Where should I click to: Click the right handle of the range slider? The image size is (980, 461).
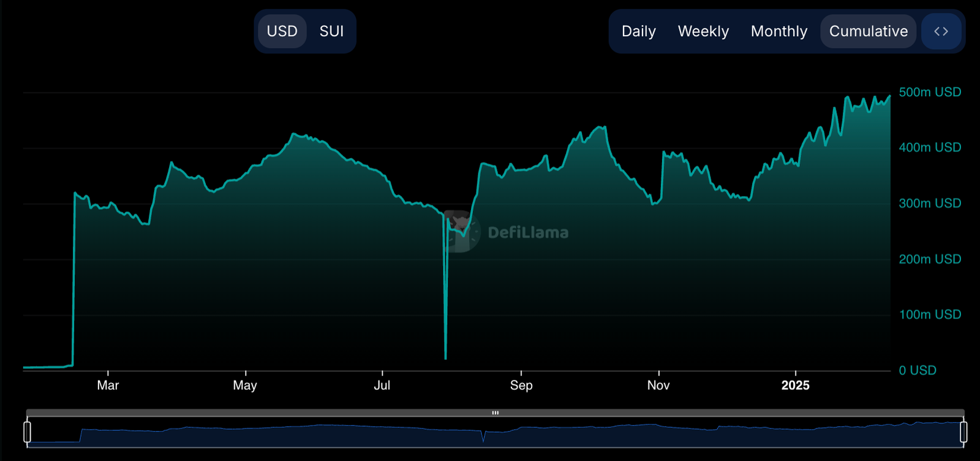click(x=963, y=432)
